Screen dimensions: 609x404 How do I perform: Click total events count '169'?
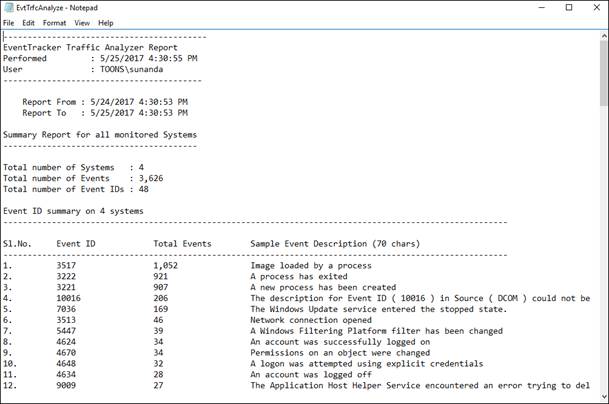161,309
